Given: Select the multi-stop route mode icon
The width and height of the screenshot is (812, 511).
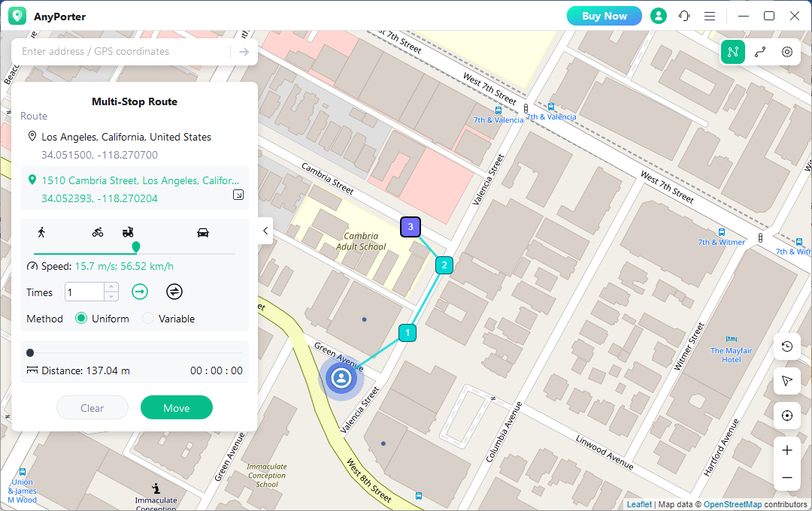Looking at the screenshot, I should (x=733, y=52).
